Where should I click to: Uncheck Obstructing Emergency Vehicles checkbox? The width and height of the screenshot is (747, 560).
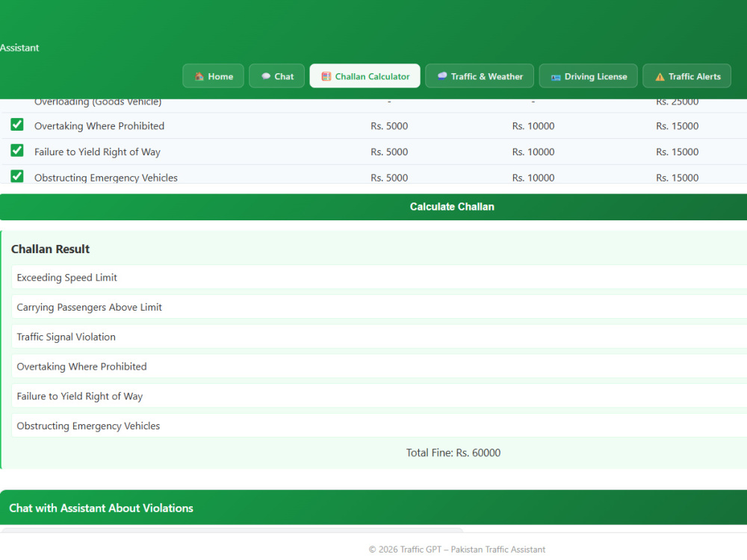click(x=17, y=176)
